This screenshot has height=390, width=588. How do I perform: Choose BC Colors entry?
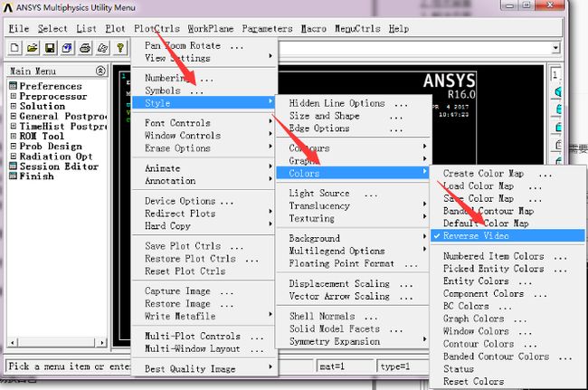pyautogui.click(x=507, y=306)
